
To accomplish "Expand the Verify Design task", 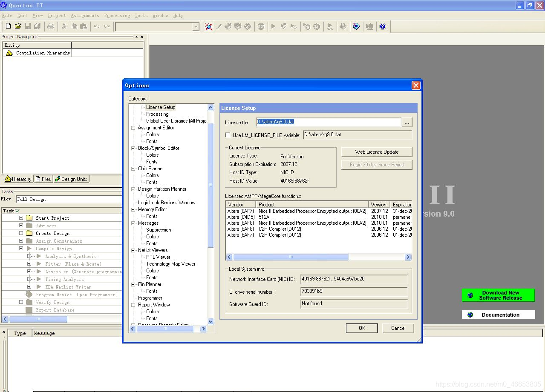I will (x=21, y=302).
